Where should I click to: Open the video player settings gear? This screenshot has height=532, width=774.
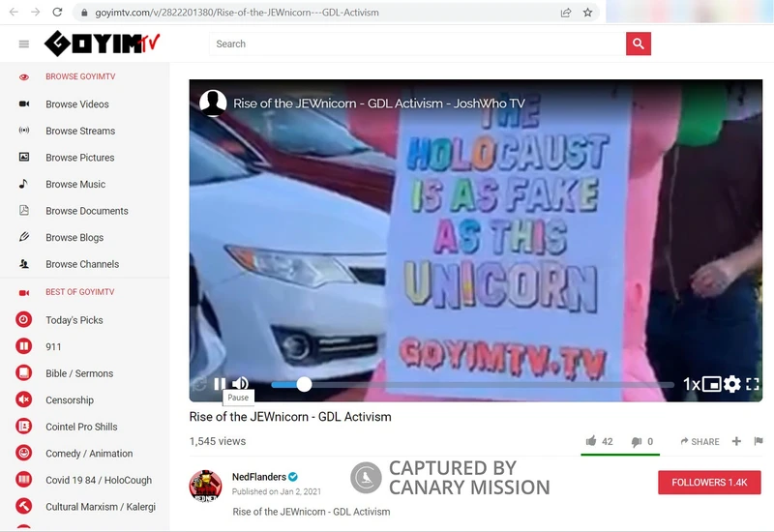(x=732, y=384)
